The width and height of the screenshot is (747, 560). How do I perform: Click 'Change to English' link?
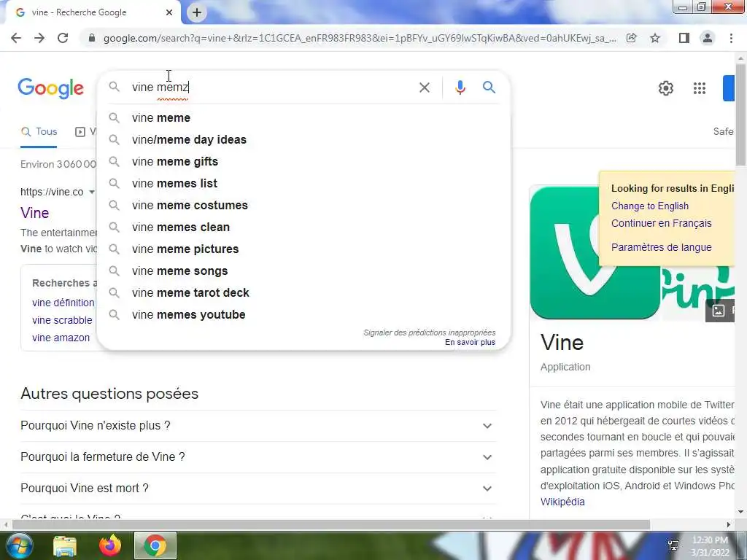pyautogui.click(x=650, y=206)
